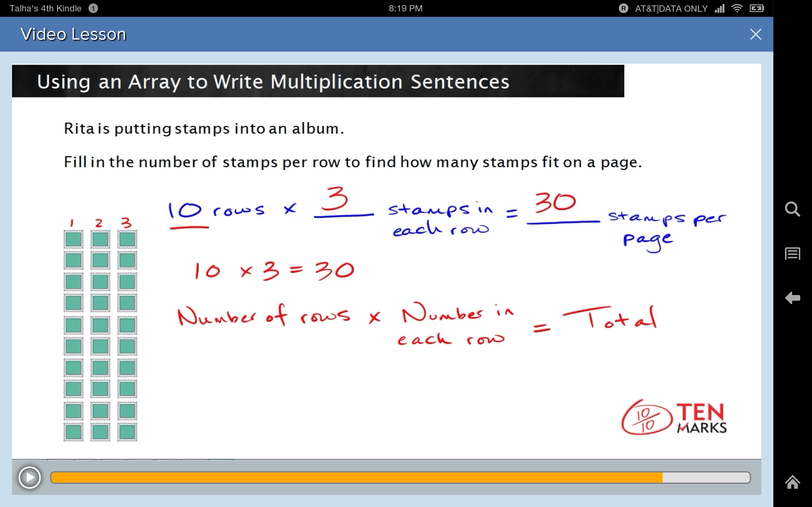Click the roaming R indicator

coord(624,8)
